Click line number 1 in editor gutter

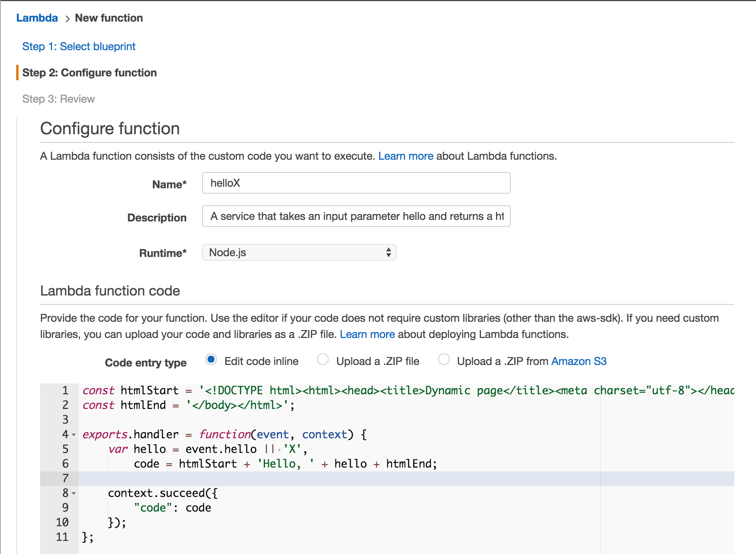(66, 390)
